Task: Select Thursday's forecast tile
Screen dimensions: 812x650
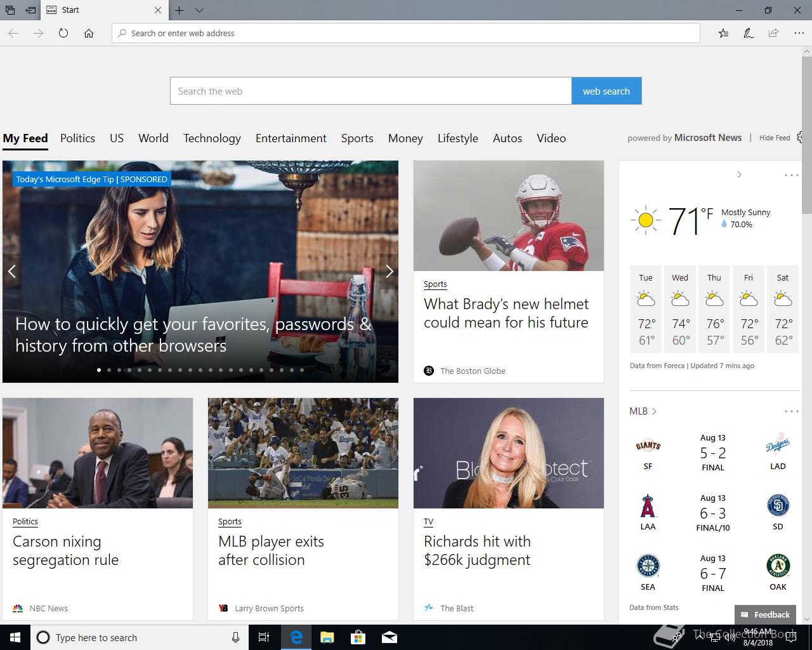Action: click(714, 309)
